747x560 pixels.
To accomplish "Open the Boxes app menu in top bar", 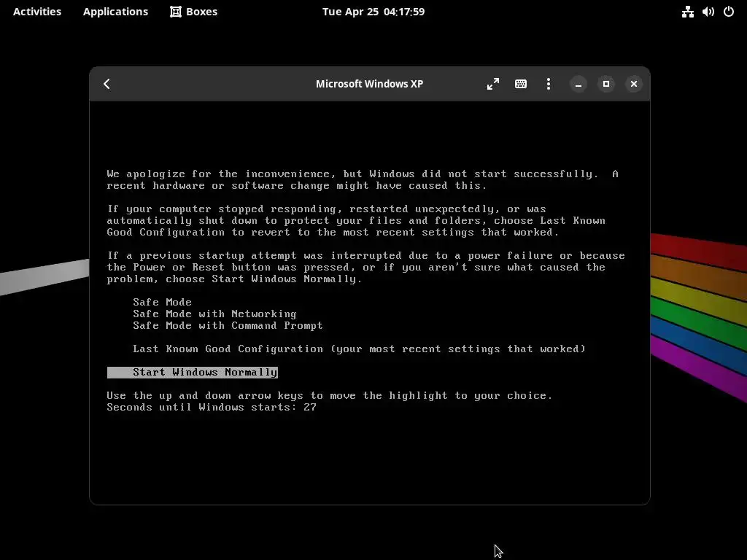I will pos(193,12).
